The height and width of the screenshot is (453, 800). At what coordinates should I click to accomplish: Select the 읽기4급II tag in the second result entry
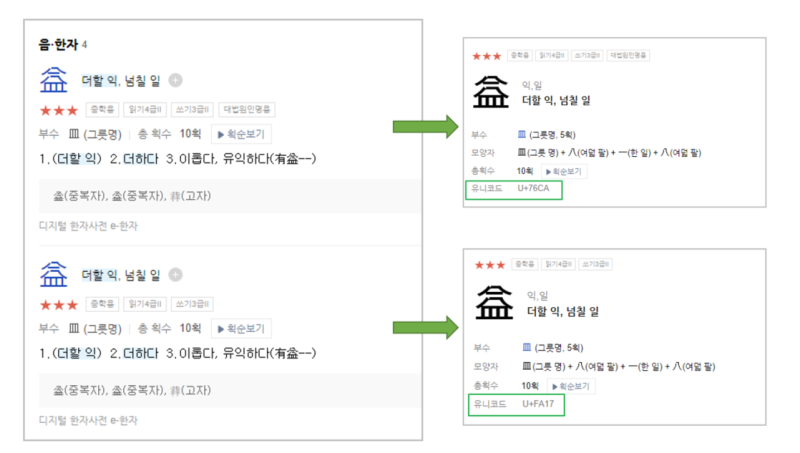coord(145,304)
